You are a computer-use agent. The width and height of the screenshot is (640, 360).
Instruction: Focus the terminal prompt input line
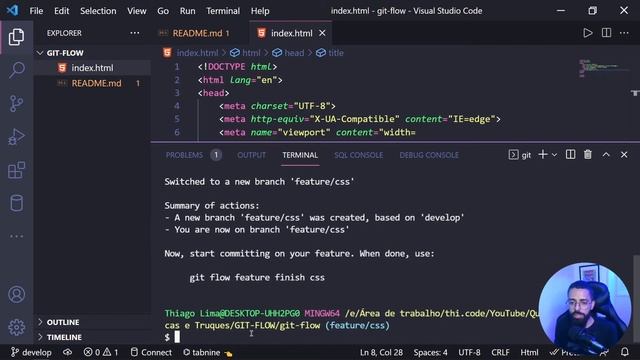click(351, 337)
